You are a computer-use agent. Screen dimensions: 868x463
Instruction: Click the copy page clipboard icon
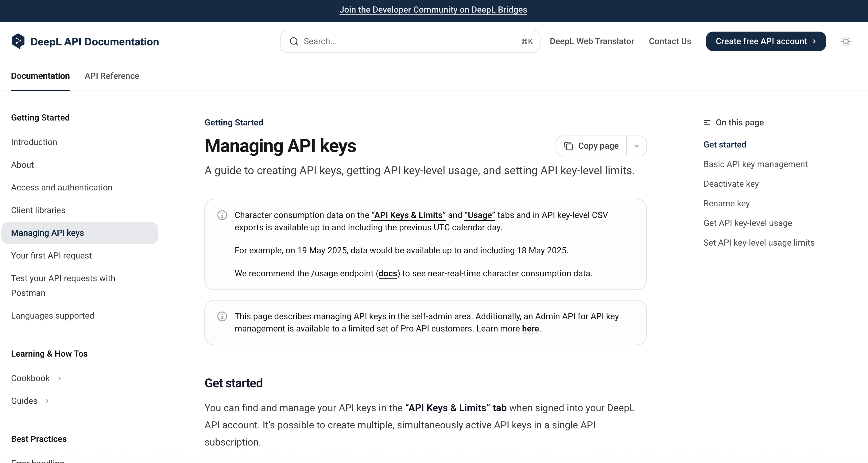568,146
